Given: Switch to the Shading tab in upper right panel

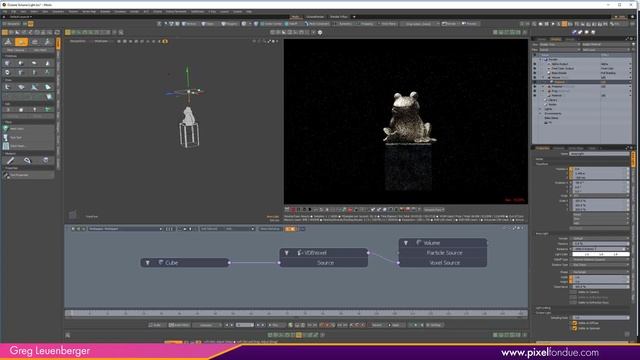Looking at the screenshot, I should 556,39.
